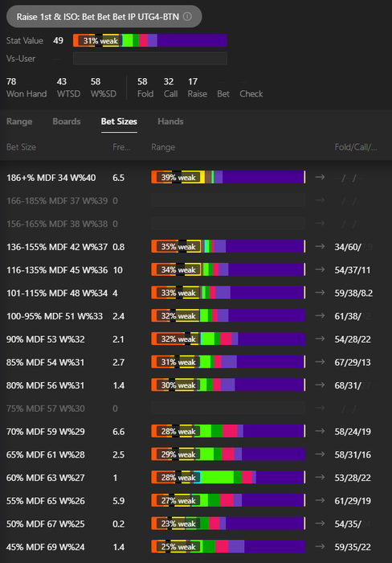Click the arrow on 85% MDF 54 row

320,362
